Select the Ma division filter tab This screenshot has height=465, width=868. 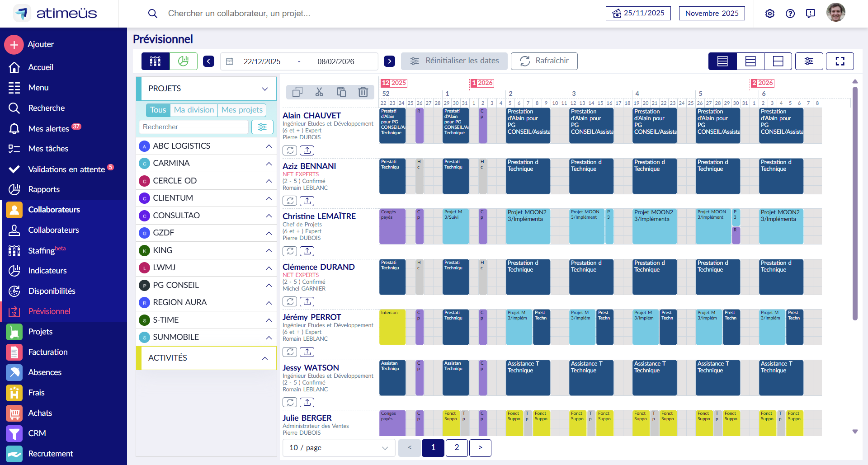[x=194, y=110]
